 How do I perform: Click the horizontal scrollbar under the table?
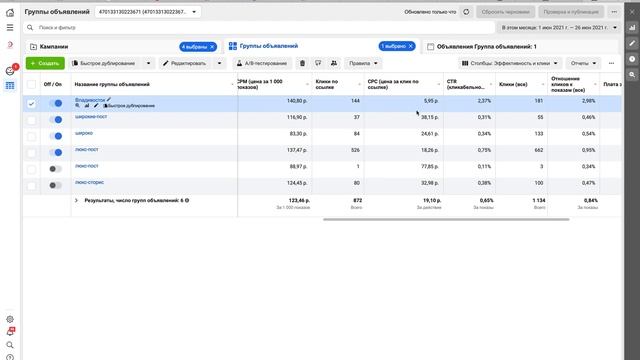pos(446,219)
